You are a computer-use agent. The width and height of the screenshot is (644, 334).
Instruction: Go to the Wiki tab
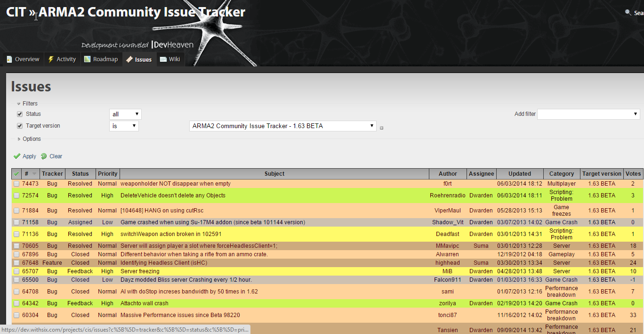[x=170, y=59]
